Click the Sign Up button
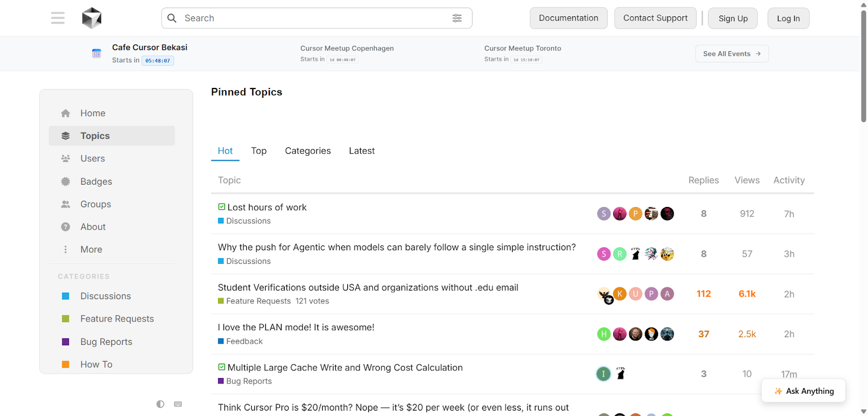The width and height of the screenshot is (868, 416). (733, 18)
